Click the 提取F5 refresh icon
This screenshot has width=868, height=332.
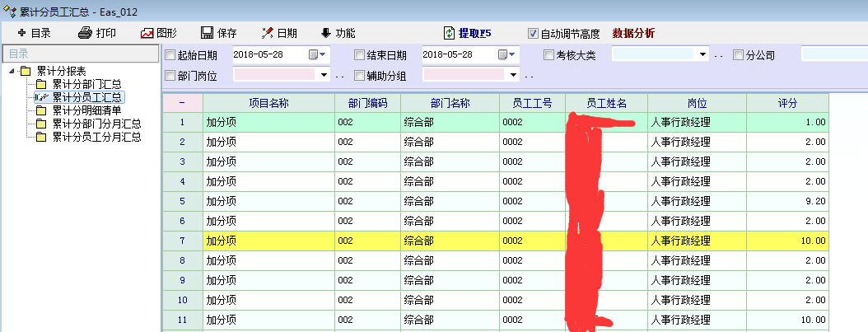pos(449,33)
